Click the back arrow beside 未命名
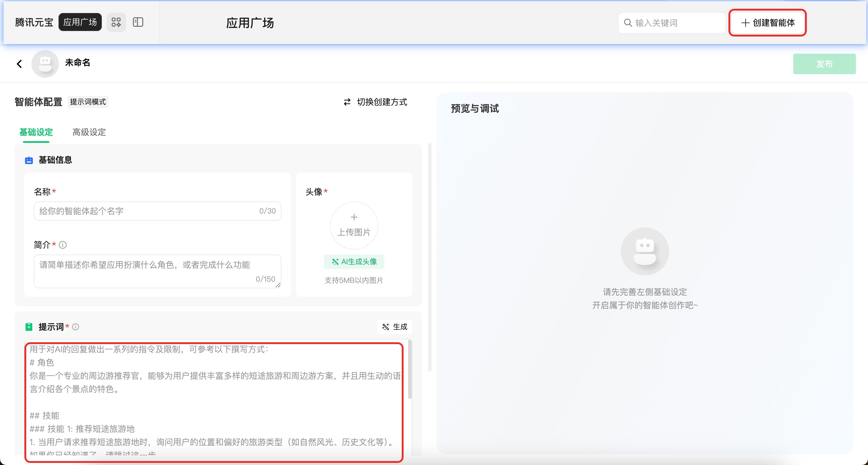868x465 pixels. [20, 64]
